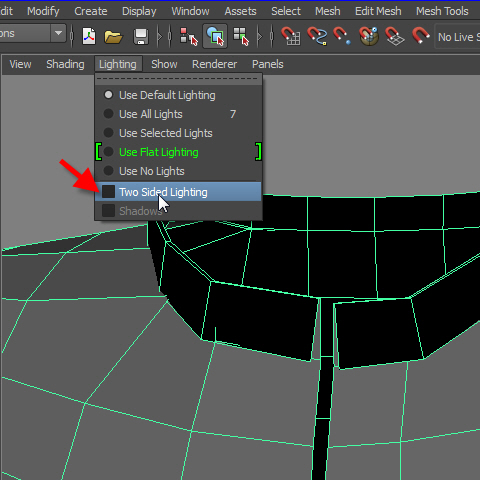Select by object type mode icon
This screenshot has height=480, width=480.
click(215, 36)
